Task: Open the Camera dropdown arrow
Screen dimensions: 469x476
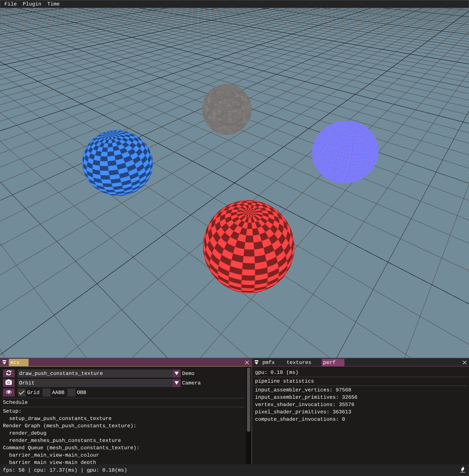Action: click(177, 383)
